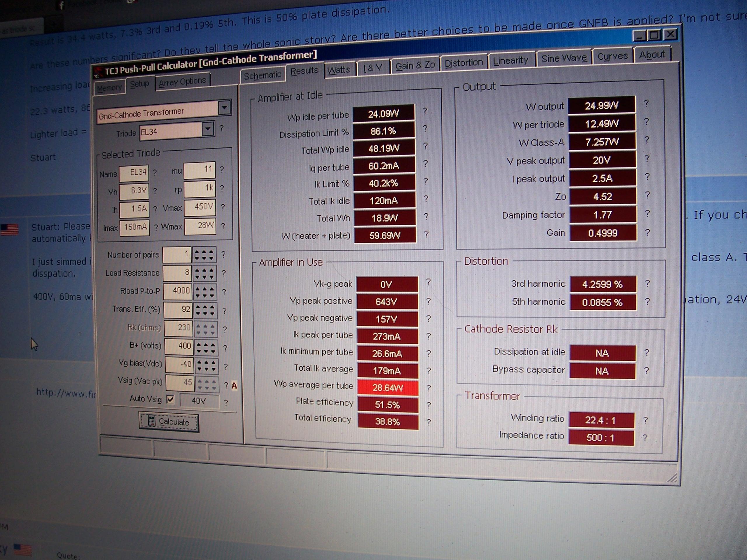747x560 pixels.
Task: Click the B+ (volts) value field
Action: point(179,347)
